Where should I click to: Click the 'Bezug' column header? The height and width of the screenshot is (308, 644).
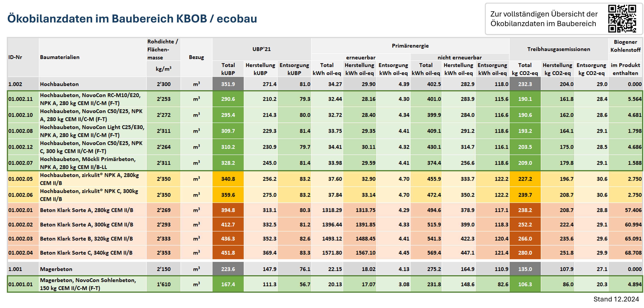point(196,57)
